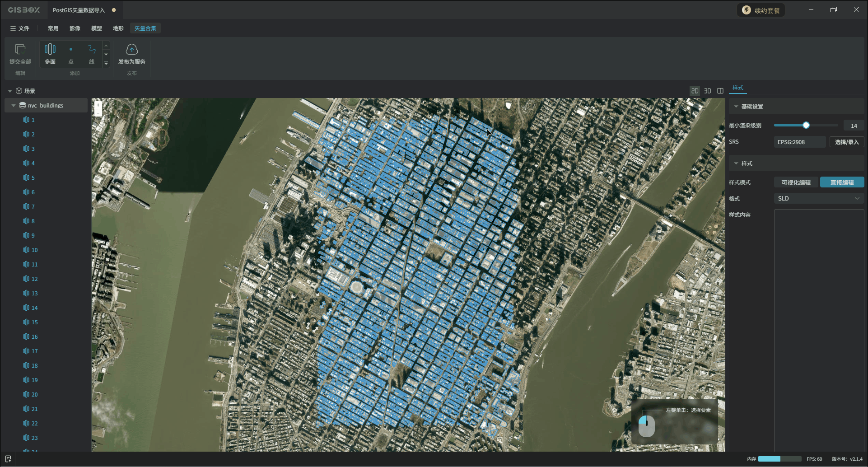Open the terrain (地形) ribbon tab
Image resolution: width=868 pixels, height=467 pixels.
(x=118, y=28)
